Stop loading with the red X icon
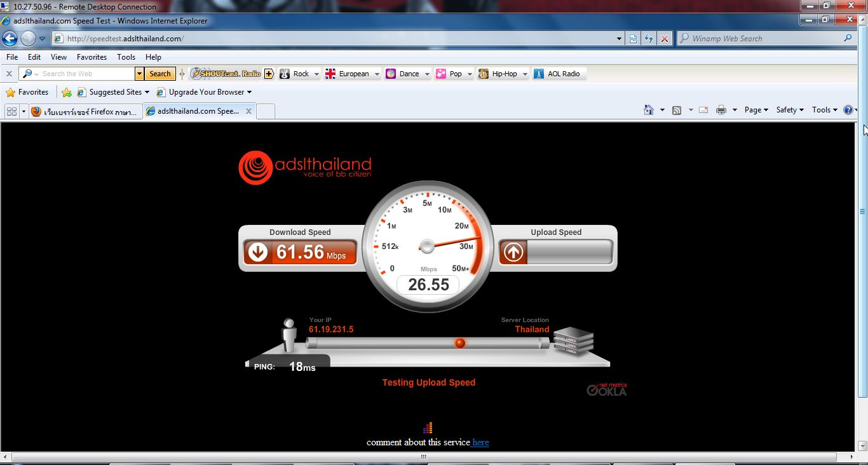 point(665,39)
